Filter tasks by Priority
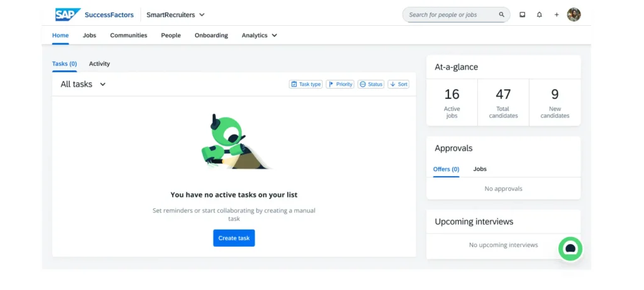The height and width of the screenshot is (290, 644). 340,84
